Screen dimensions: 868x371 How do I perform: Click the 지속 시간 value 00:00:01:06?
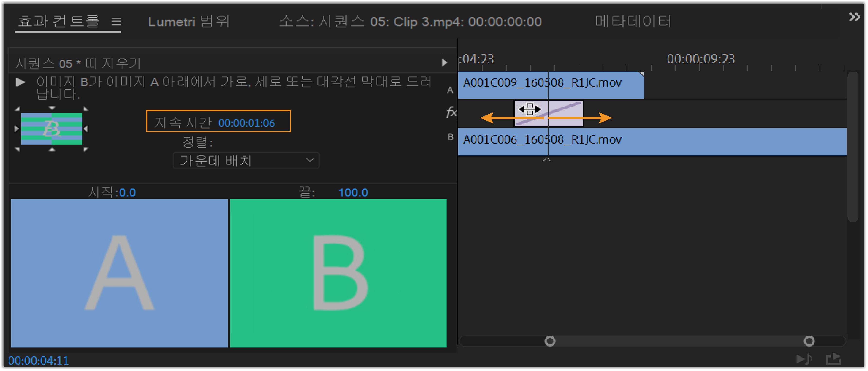pos(246,123)
